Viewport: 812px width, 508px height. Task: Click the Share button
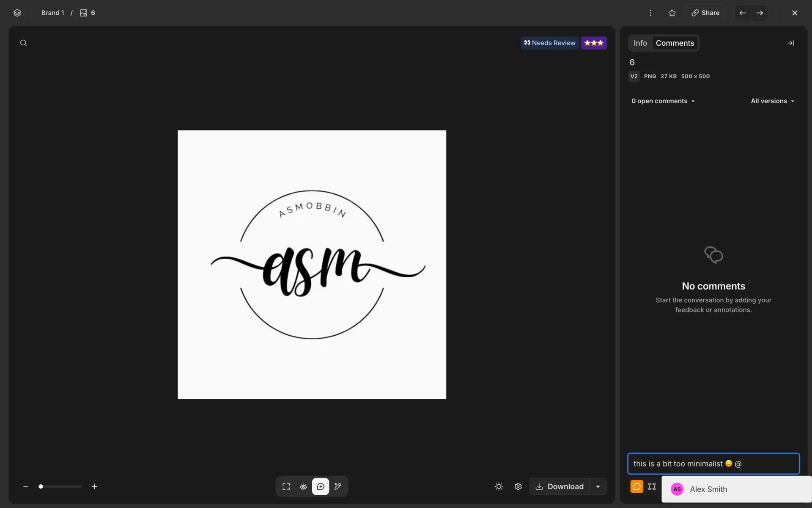[x=705, y=13]
